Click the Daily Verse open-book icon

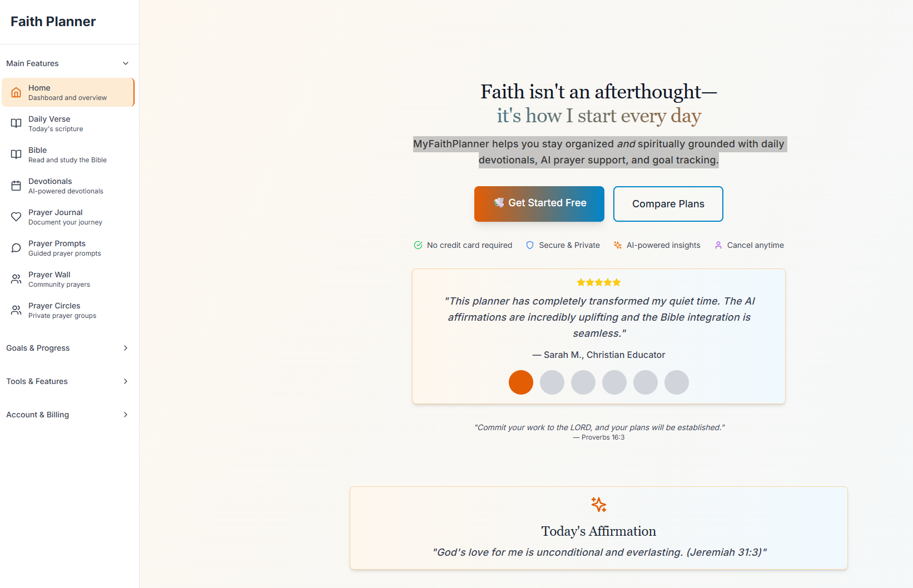[17, 123]
